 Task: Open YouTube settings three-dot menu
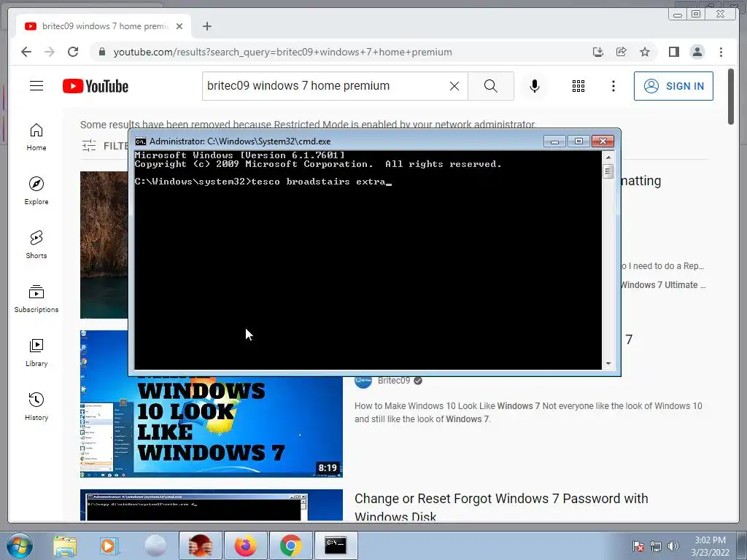[x=614, y=86]
